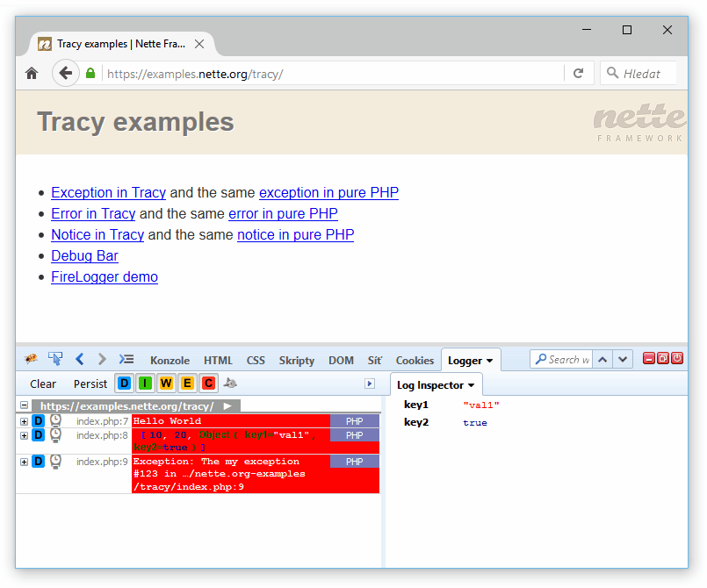The width and height of the screenshot is (707, 588).
Task: Click PHP label on Hello World row
Action: (355, 421)
